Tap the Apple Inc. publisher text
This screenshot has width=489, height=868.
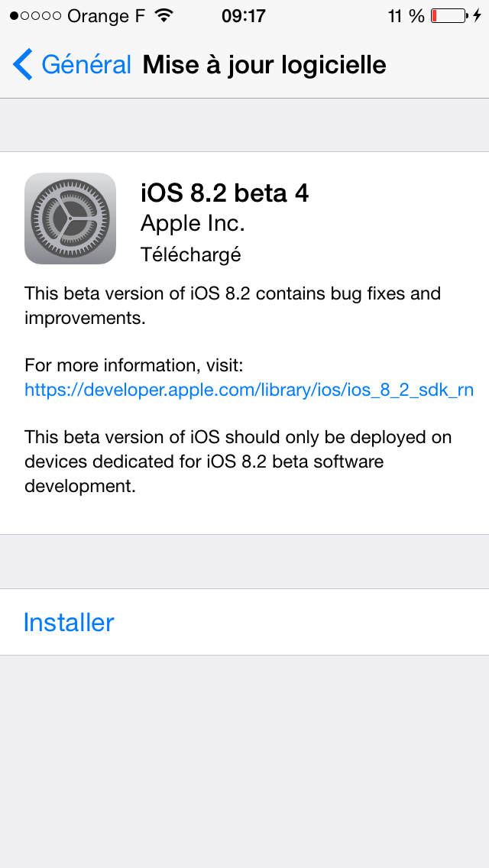coord(193,224)
